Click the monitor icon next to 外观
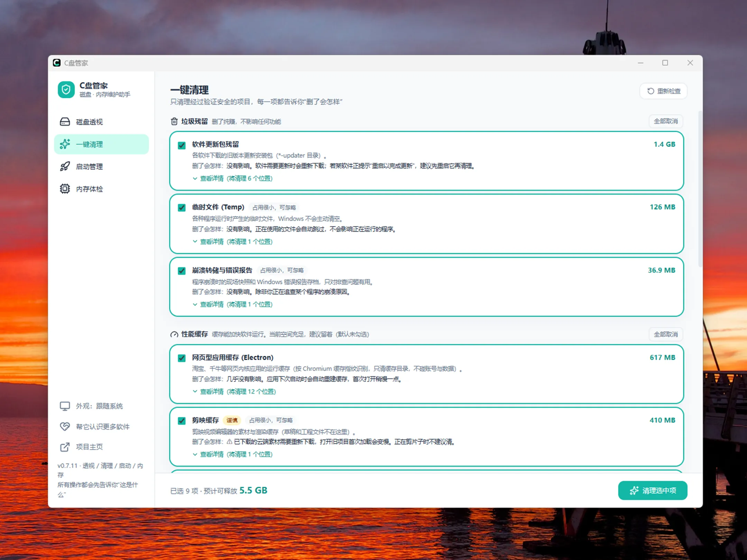 (65, 406)
